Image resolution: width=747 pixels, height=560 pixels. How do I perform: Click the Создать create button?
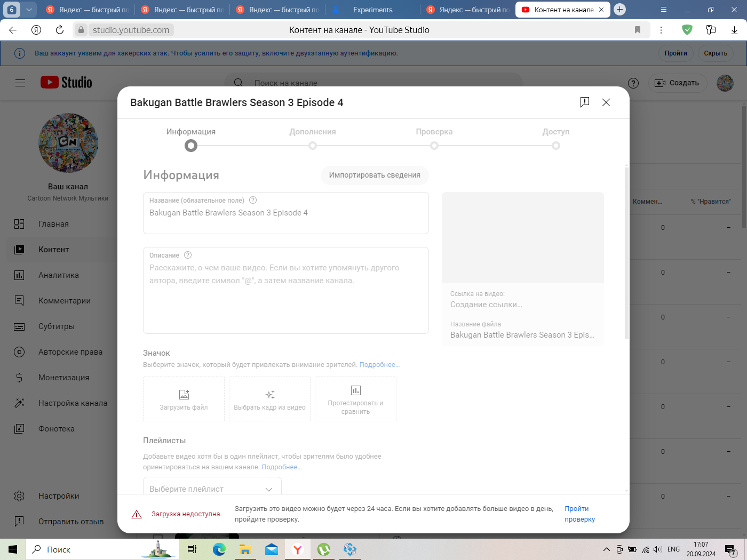(x=677, y=83)
